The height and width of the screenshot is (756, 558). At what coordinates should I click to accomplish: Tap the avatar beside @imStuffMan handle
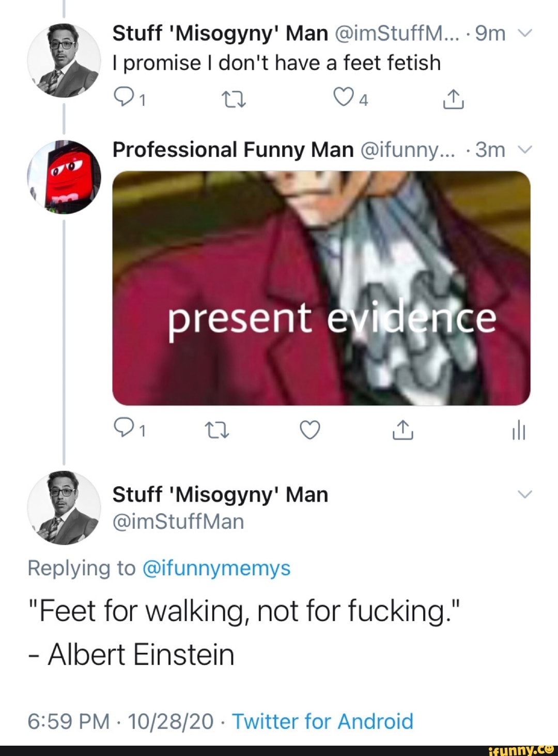pos(64,507)
